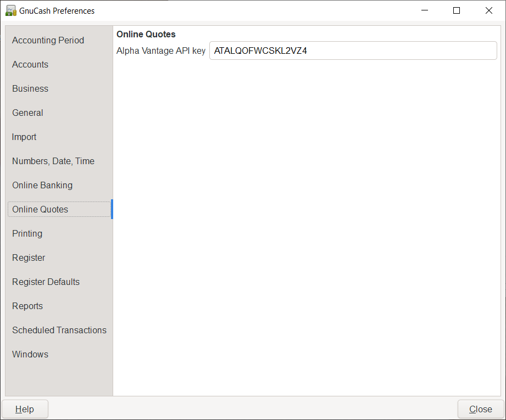Select Numbers, Date, Time settings
The width and height of the screenshot is (506, 420).
(x=53, y=161)
